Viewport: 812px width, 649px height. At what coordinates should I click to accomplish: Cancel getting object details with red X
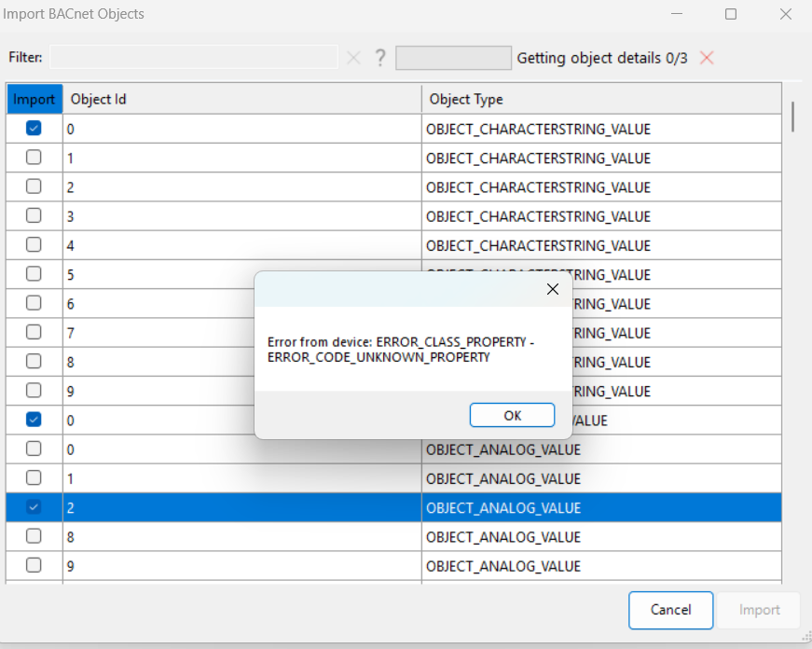[707, 58]
